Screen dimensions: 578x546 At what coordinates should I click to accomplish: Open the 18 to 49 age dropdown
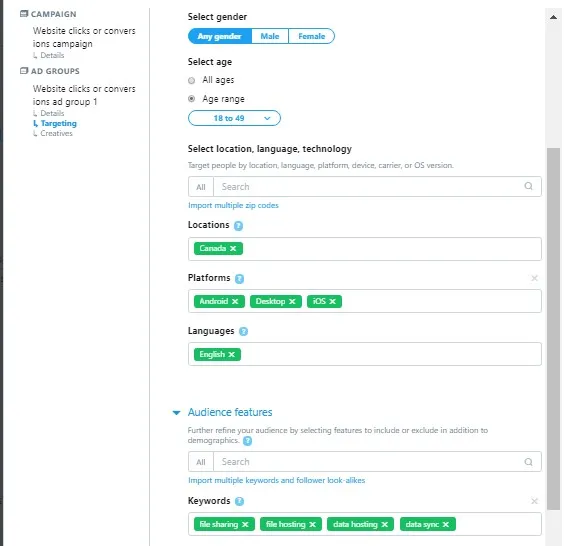[x=234, y=118]
